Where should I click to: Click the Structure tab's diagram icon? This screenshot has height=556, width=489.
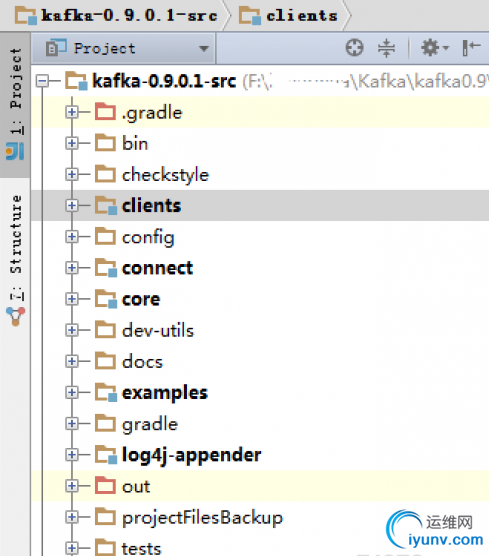pyautogui.click(x=15, y=316)
